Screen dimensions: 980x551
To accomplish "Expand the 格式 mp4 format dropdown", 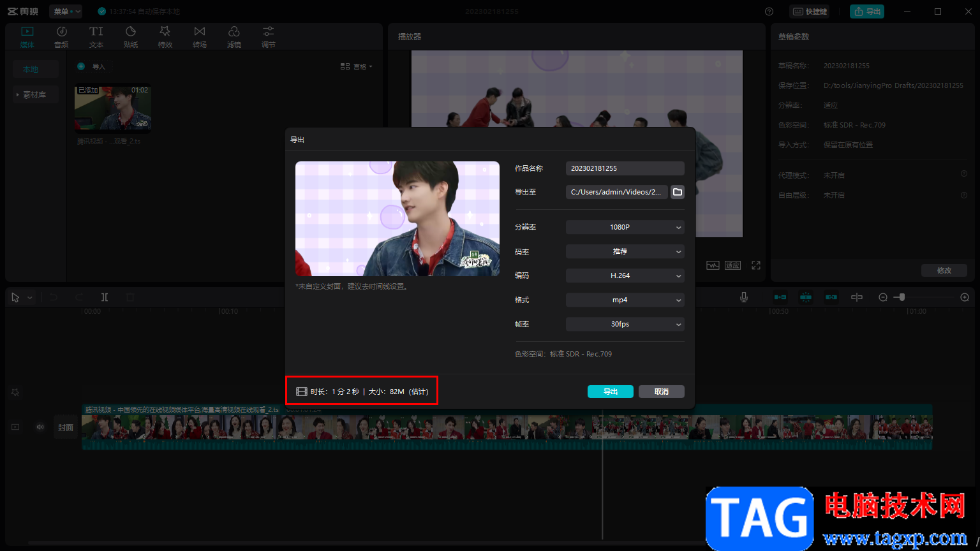I will point(625,300).
